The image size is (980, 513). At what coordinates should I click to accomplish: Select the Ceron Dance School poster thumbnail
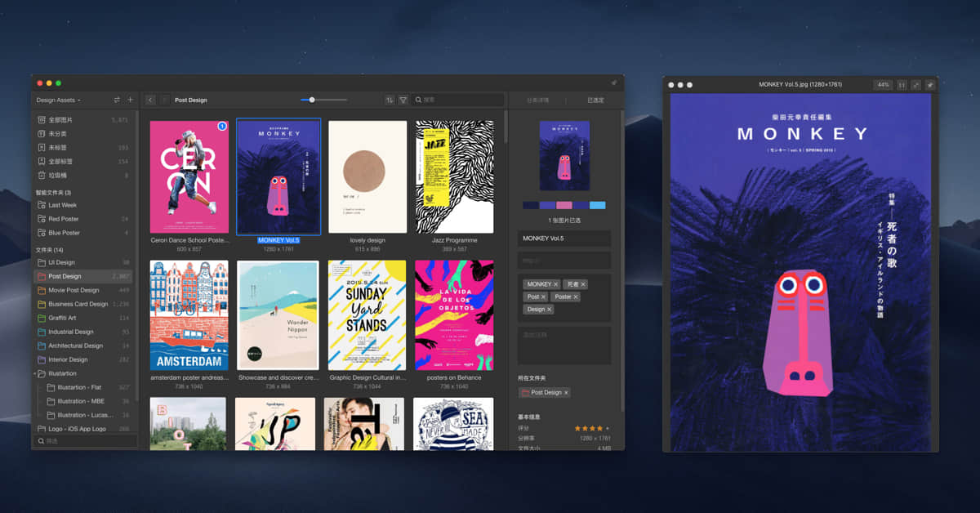(189, 176)
